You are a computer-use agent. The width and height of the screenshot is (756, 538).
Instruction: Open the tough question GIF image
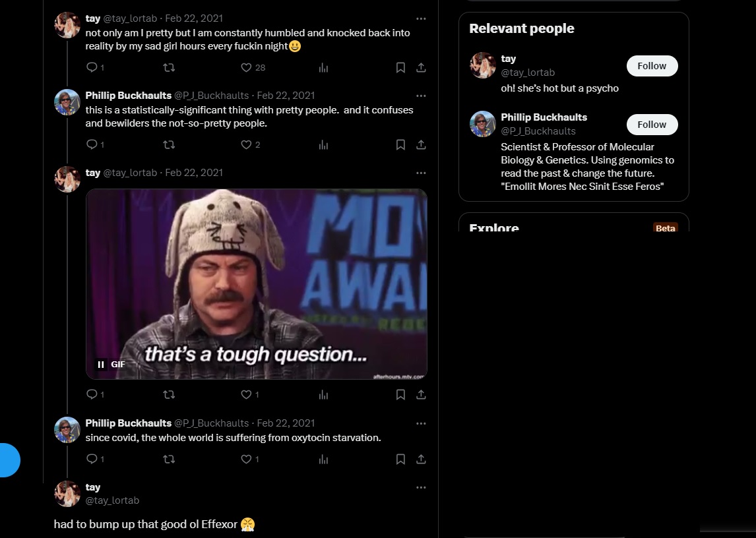click(257, 284)
